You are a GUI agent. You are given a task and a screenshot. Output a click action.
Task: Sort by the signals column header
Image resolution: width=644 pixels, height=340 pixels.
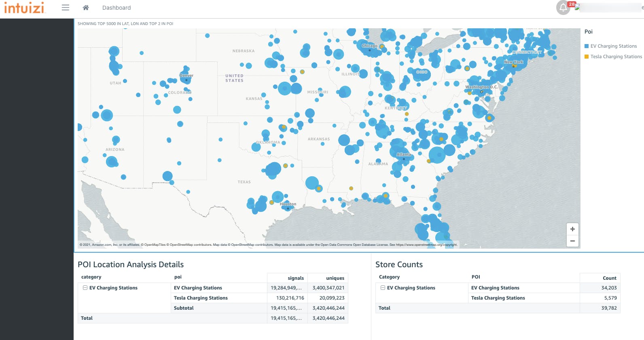pyautogui.click(x=296, y=278)
